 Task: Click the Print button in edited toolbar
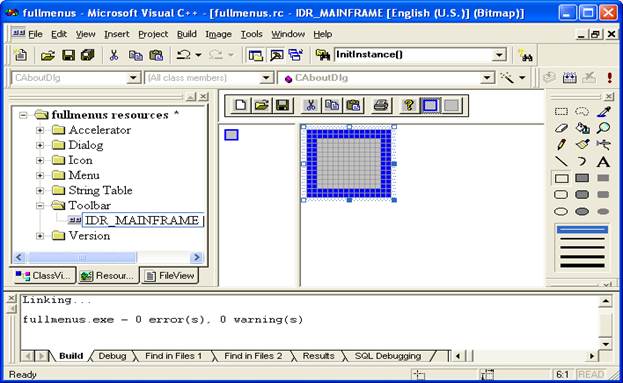click(381, 105)
